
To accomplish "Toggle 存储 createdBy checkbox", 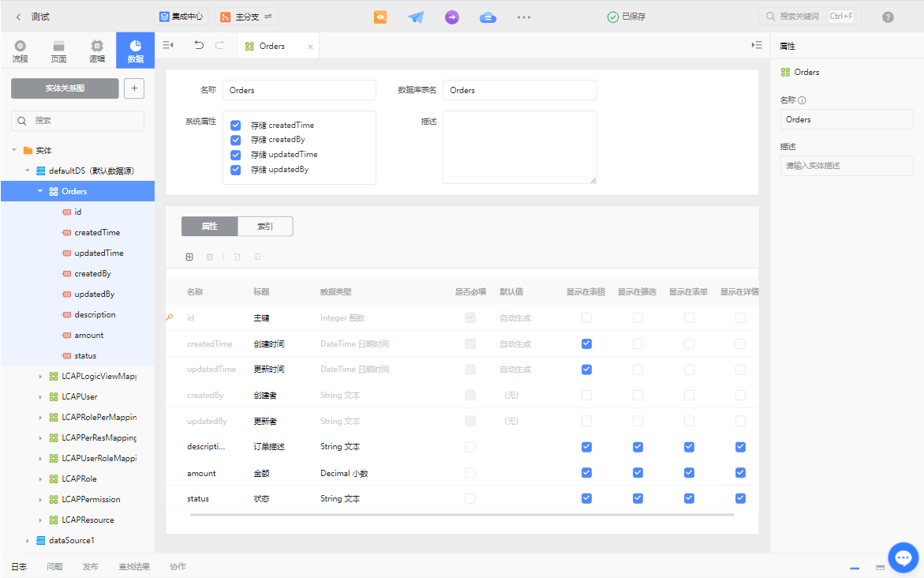I will [x=236, y=140].
